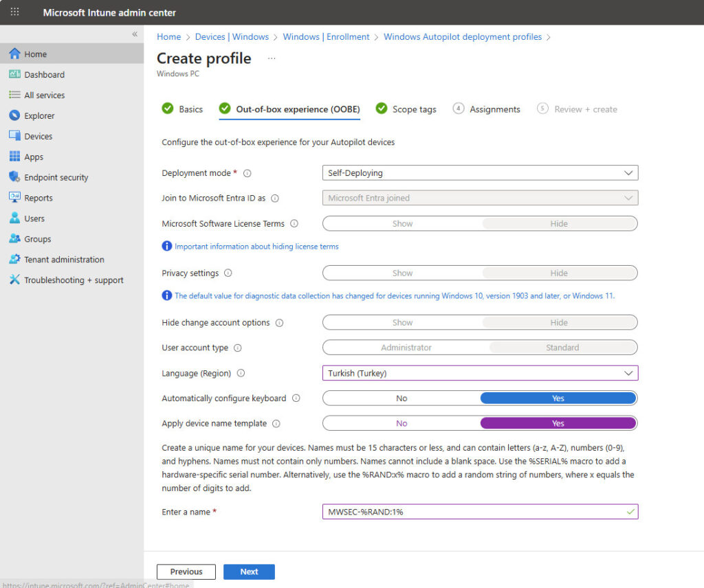This screenshot has width=704, height=588.
Task: Click info icon next to Privacy settings
Action: (228, 273)
